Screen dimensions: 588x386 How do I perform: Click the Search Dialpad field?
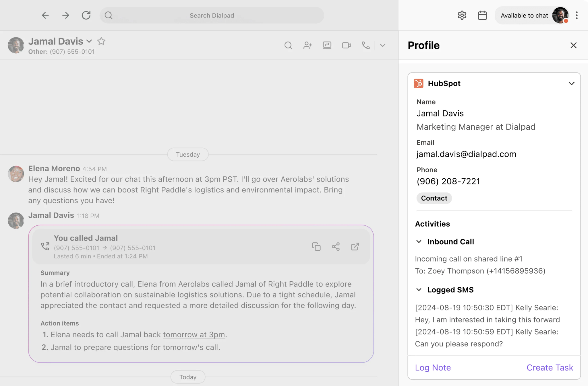pyautogui.click(x=212, y=15)
